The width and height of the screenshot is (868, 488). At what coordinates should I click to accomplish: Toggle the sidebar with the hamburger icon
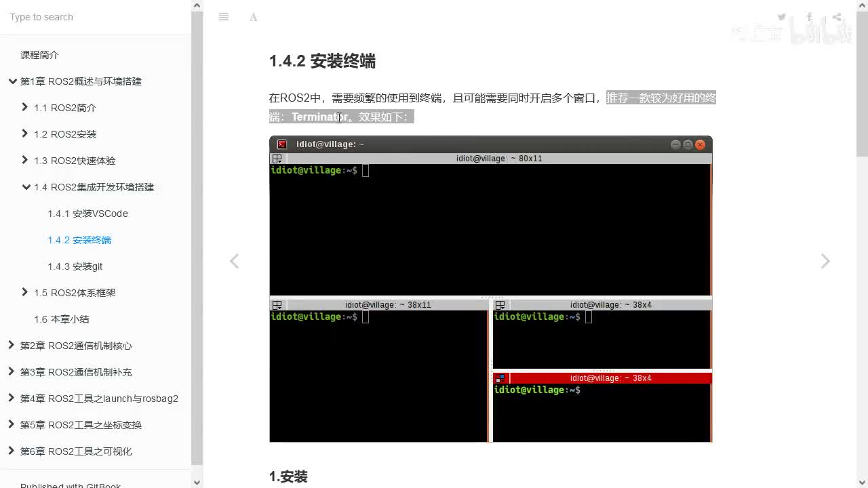click(224, 17)
